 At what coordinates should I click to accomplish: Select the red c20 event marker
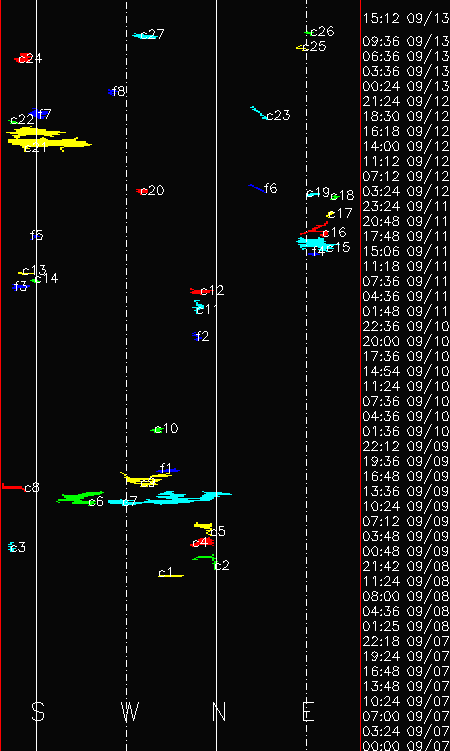(x=142, y=191)
